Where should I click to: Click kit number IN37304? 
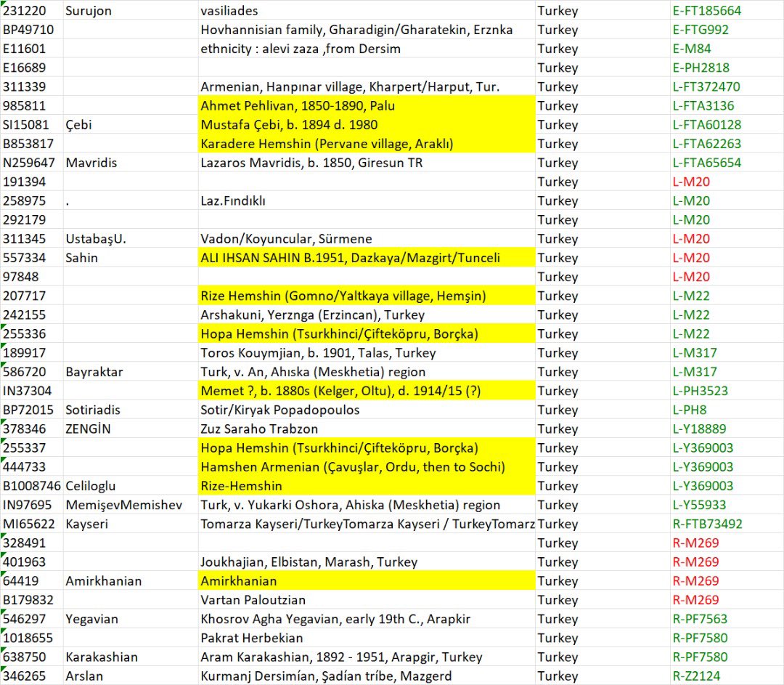(x=31, y=391)
